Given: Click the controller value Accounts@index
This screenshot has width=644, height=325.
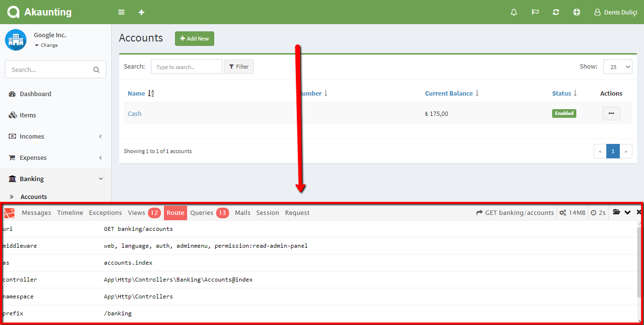Looking at the screenshot, I should [178, 280].
